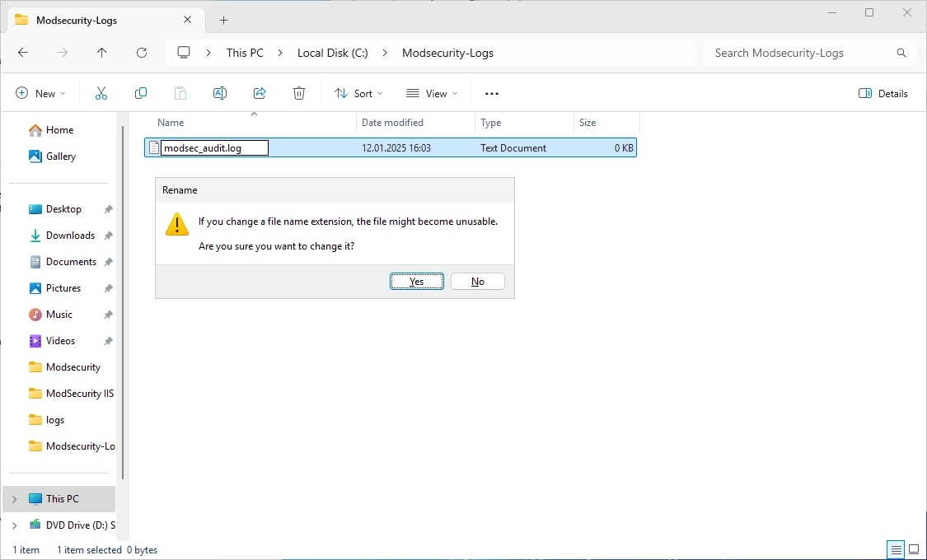The image size is (927, 560).
Task: Navigate back with the back arrow
Action: point(23,53)
